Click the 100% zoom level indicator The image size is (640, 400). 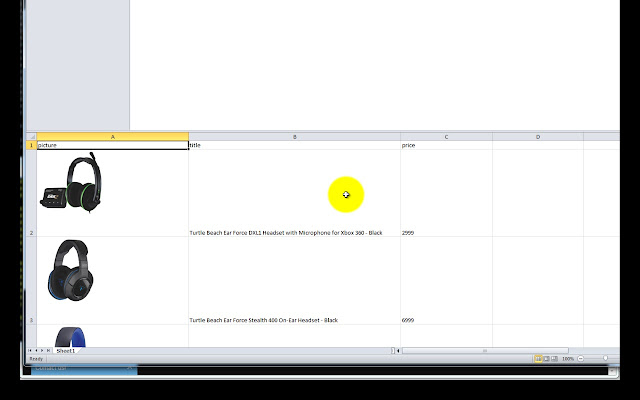[568, 359]
